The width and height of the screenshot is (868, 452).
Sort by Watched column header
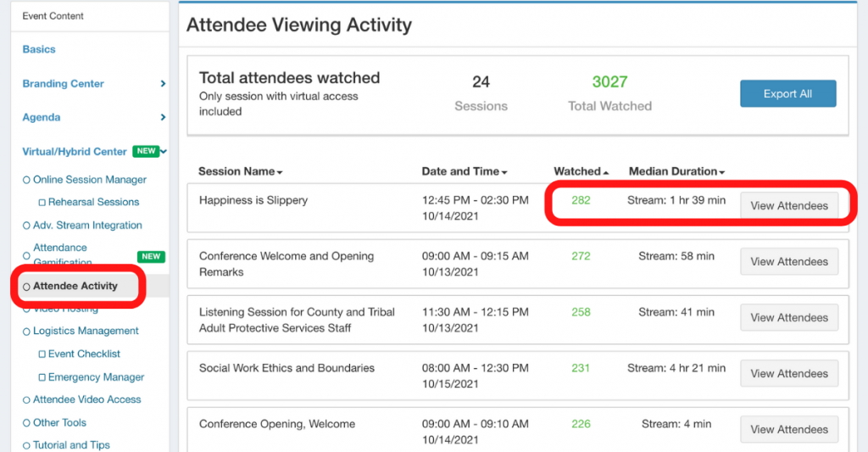coord(581,171)
